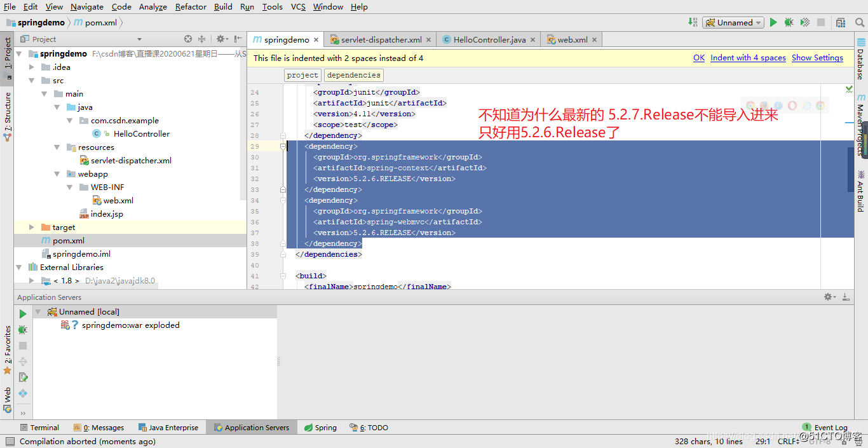
Task: Toggle code folding at line 29 dependency
Action: pos(283,146)
